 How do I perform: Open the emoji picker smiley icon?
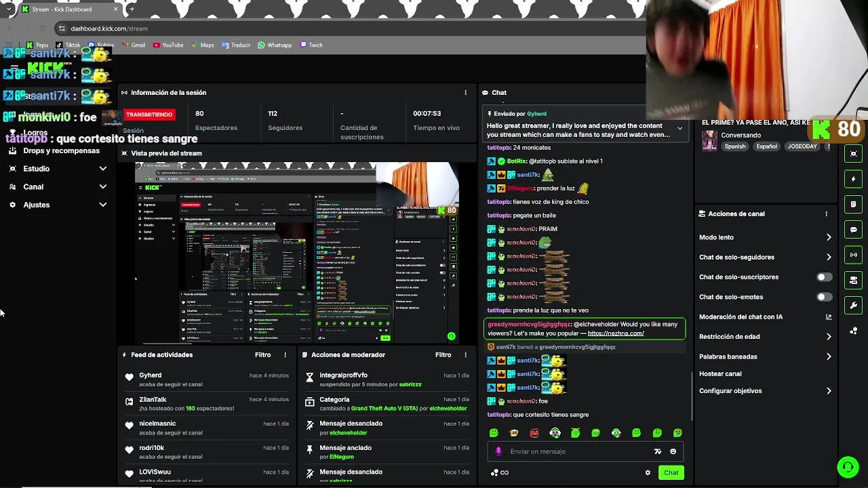tap(673, 451)
